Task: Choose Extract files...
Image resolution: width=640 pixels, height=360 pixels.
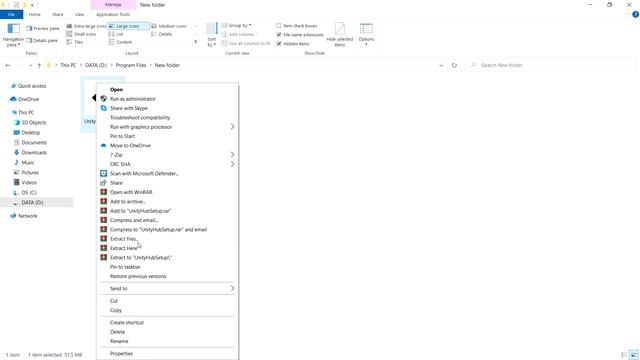Action: point(167,239)
